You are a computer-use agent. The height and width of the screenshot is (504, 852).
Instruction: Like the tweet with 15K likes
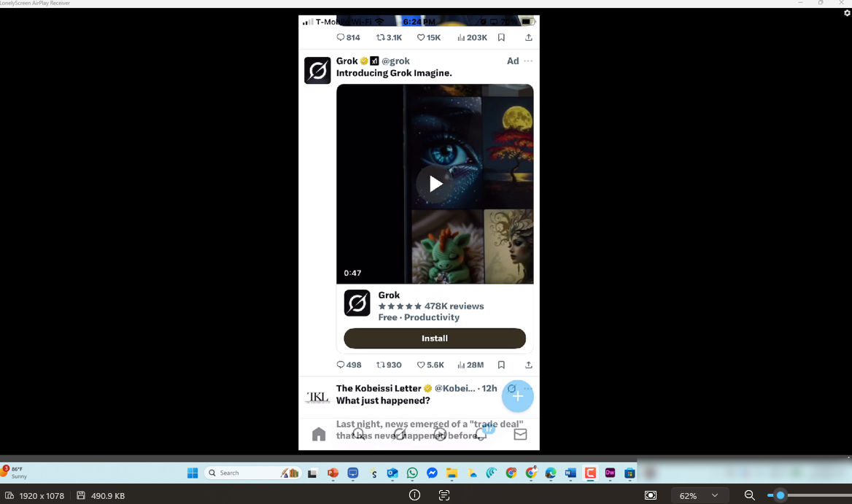point(429,37)
